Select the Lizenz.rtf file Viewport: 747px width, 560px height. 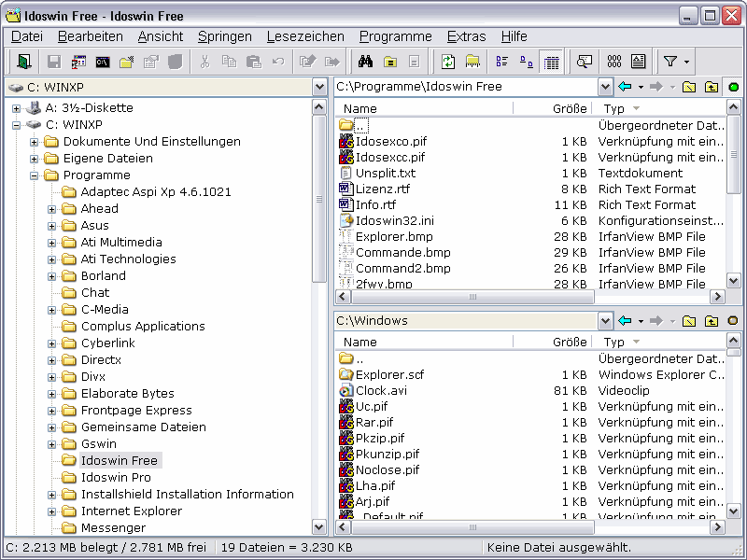tap(383, 189)
